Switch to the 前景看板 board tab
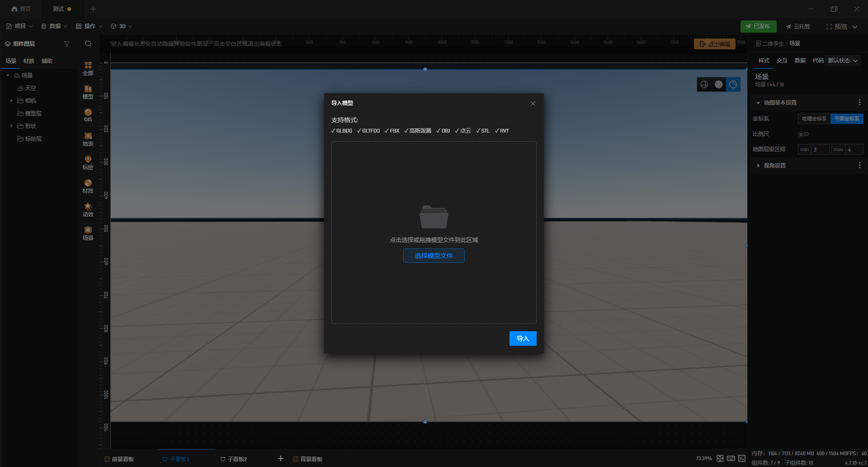Viewport: 868px width, 467px height. [119, 459]
